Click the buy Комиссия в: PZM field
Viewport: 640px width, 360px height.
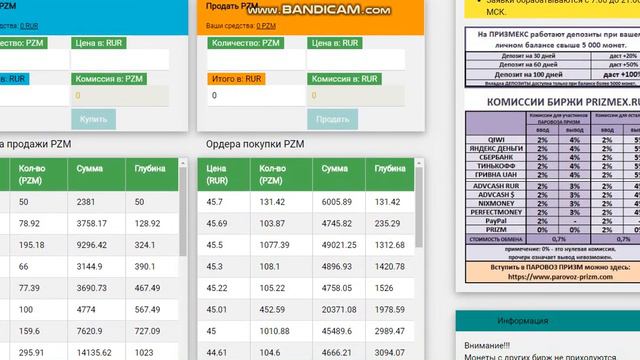tap(120, 96)
